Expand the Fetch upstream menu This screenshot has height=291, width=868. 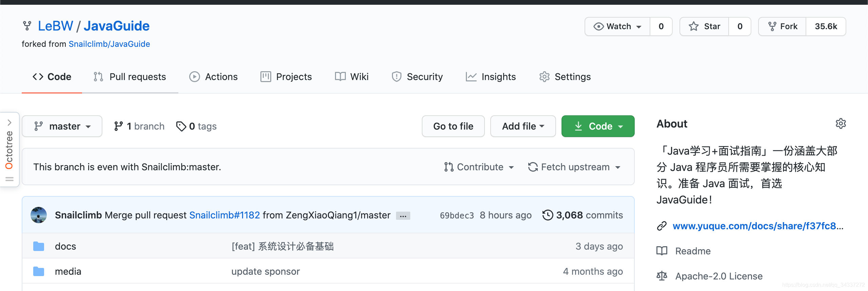pyautogui.click(x=574, y=167)
